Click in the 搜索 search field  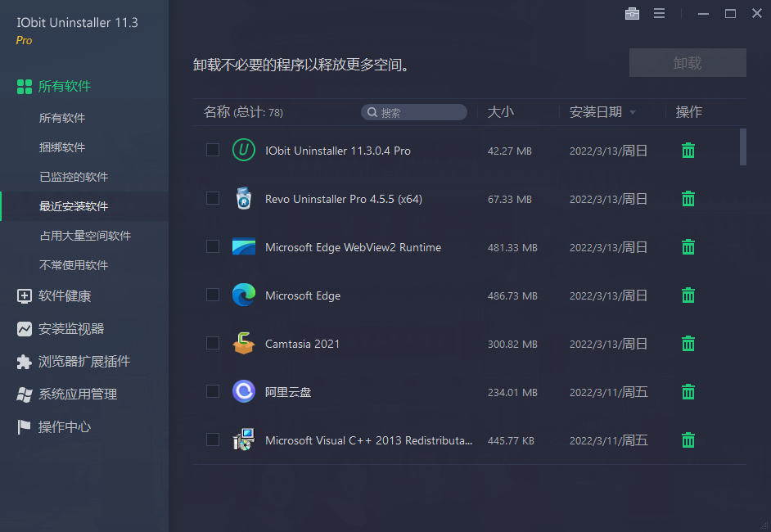pyautogui.click(x=414, y=112)
